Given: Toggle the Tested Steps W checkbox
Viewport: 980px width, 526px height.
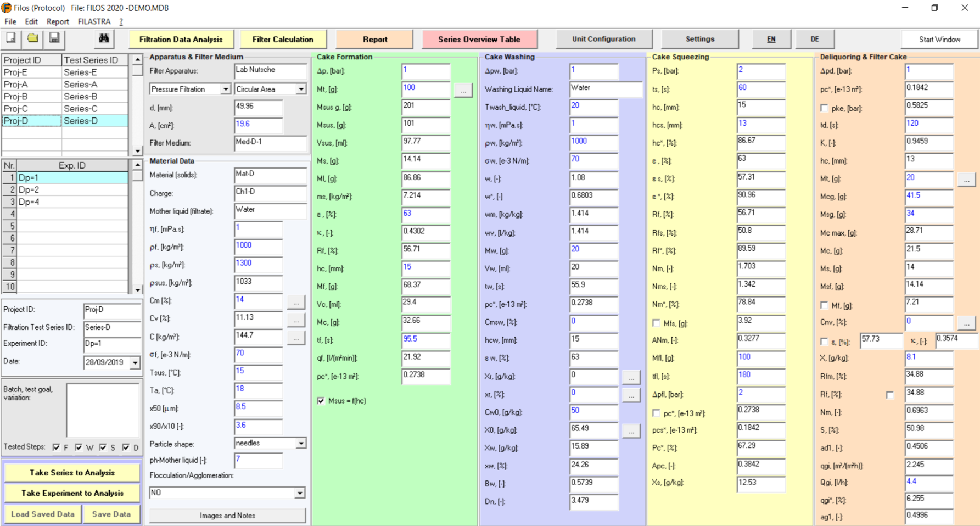Looking at the screenshot, I should point(79,447).
